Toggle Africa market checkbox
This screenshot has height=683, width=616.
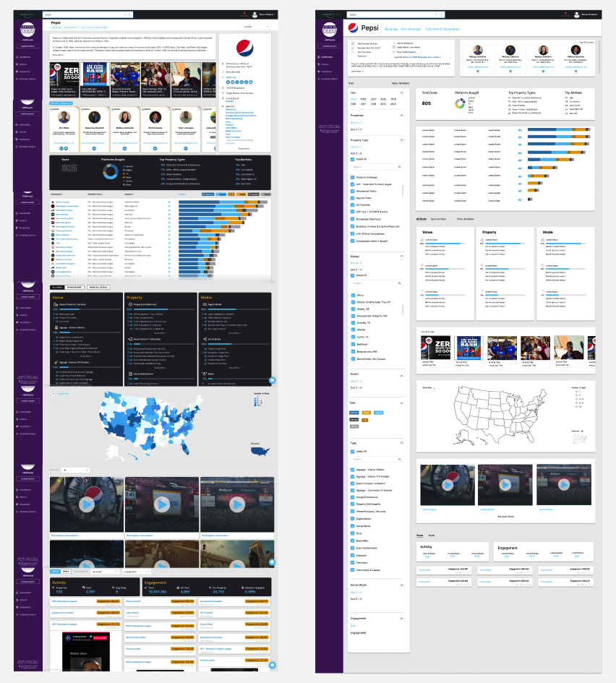click(352, 296)
